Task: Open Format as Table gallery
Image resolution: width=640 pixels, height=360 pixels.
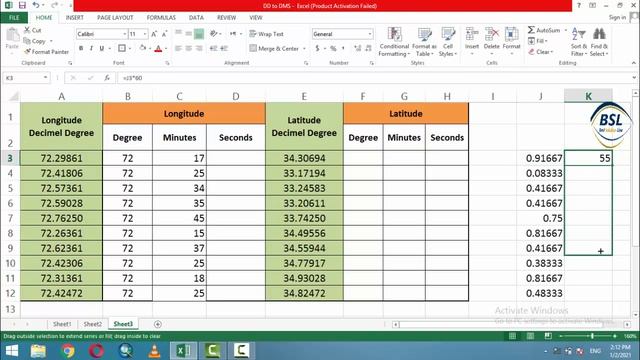Action: tap(424, 42)
